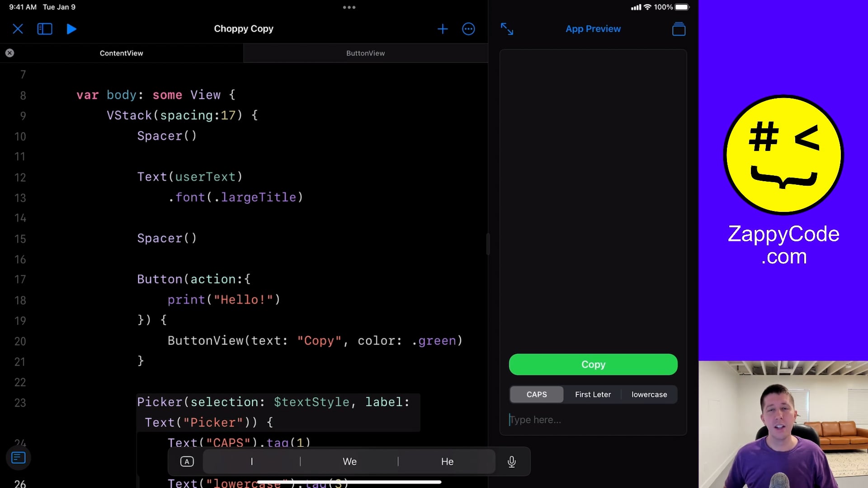
Task: Click the Text("CAPS").tag(1) line
Action: [239, 442]
